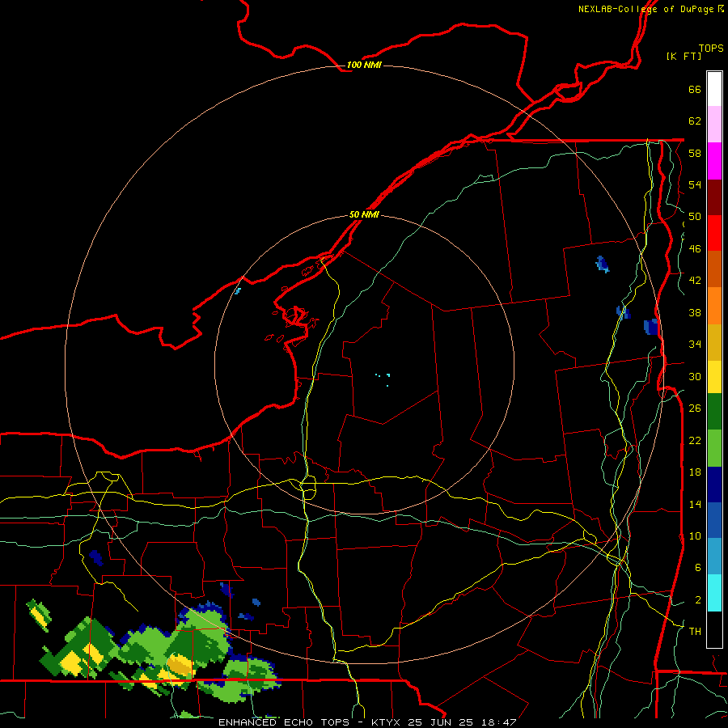Click the light pink legend swatch
The width and height of the screenshot is (728, 728).
pyautogui.click(x=714, y=124)
